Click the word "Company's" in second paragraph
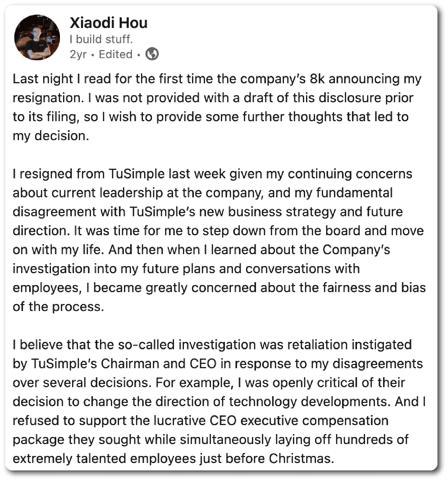448x481 pixels. click(x=356, y=250)
